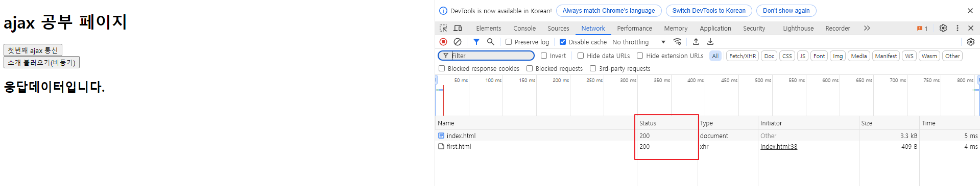
Task: Uncheck Disable cache checkbox
Action: tap(563, 42)
